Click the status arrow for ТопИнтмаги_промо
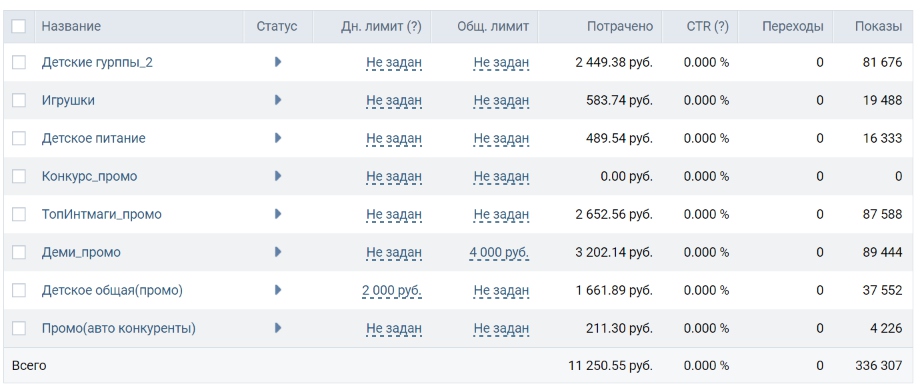920x390 pixels. (278, 214)
